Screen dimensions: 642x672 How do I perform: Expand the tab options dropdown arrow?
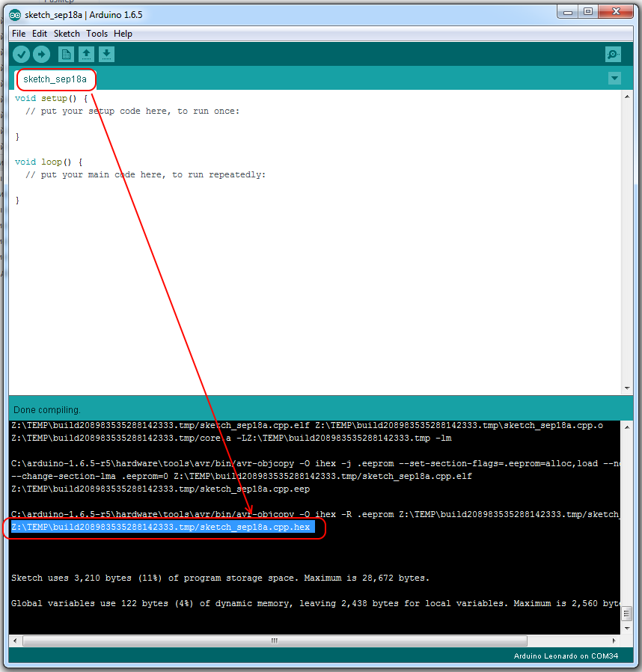coord(614,79)
